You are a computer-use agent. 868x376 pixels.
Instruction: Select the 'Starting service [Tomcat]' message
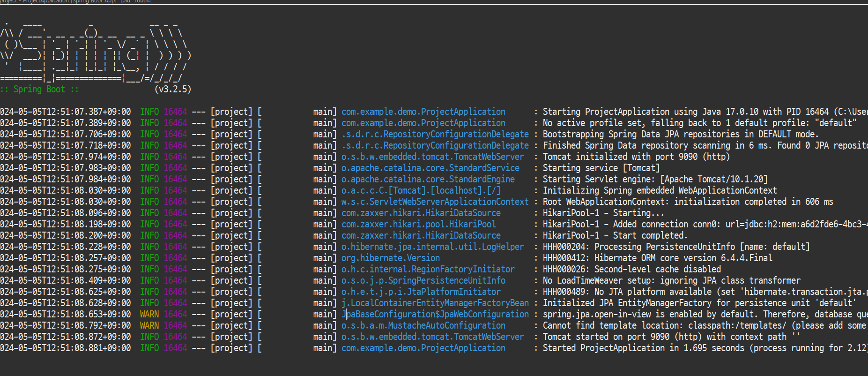click(601, 168)
